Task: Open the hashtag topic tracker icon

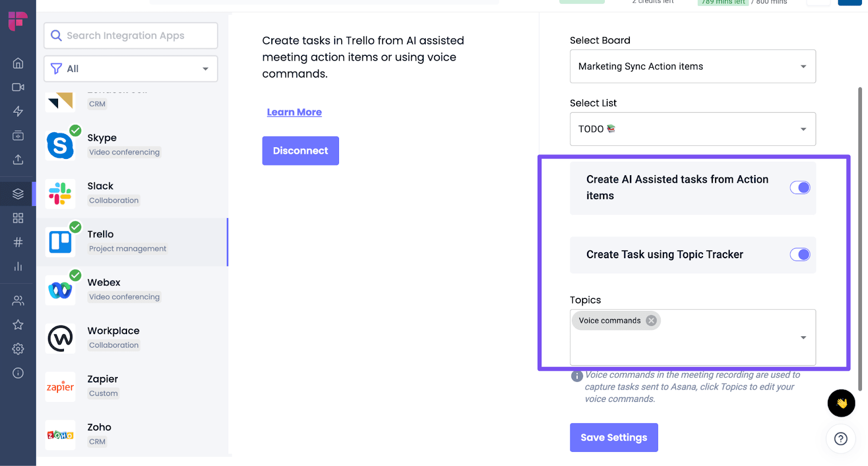Action: click(18, 242)
